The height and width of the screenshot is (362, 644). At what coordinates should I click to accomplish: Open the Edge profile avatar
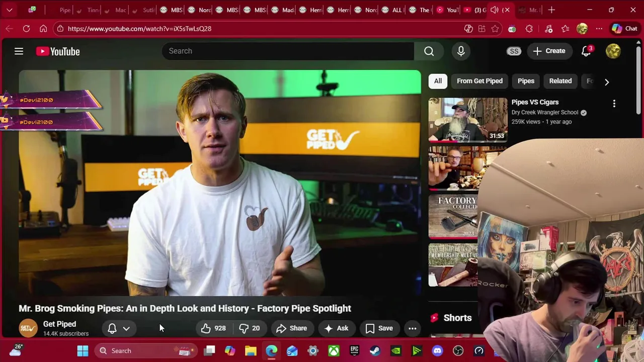pyautogui.click(x=582, y=29)
